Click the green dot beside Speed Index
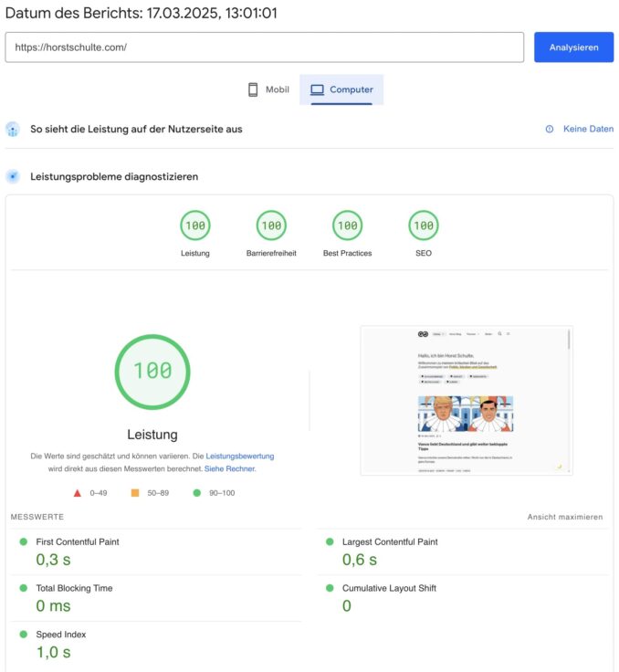 (x=24, y=635)
